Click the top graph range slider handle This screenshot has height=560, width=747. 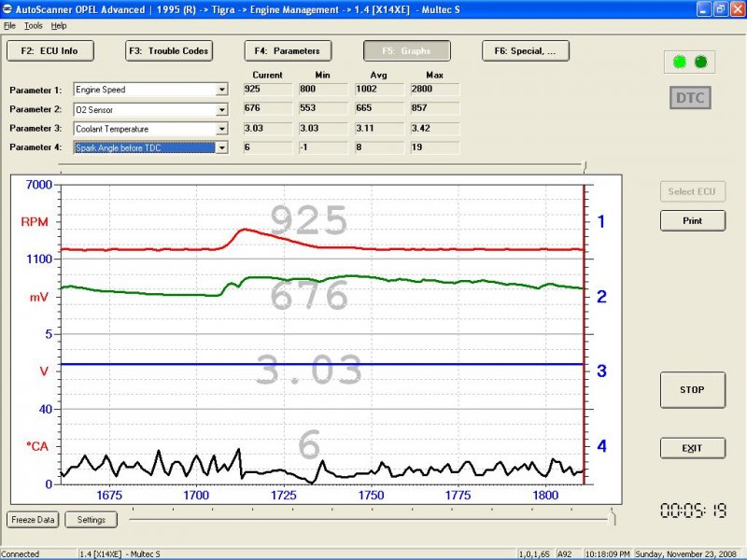click(x=585, y=166)
